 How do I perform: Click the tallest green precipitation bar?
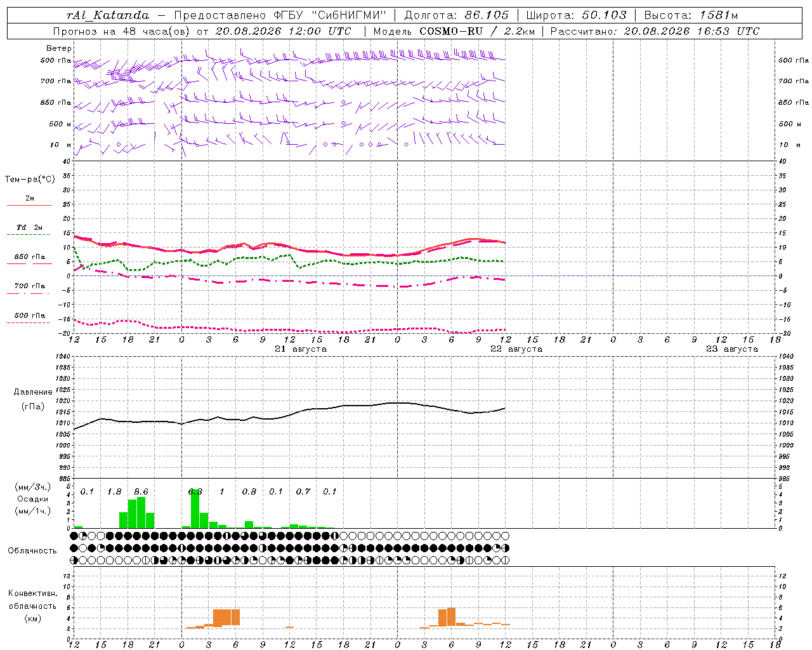pos(195,509)
